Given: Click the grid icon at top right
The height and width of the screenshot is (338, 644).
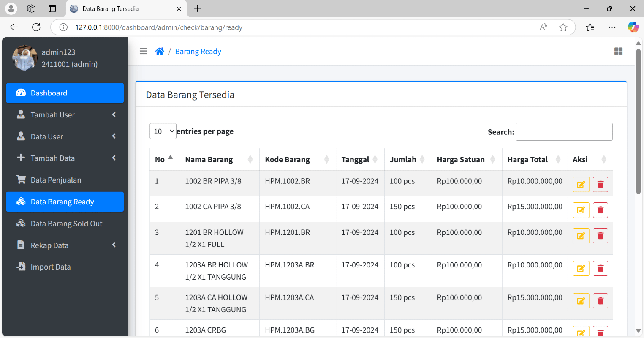Looking at the screenshot, I should pyautogui.click(x=619, y=51).
